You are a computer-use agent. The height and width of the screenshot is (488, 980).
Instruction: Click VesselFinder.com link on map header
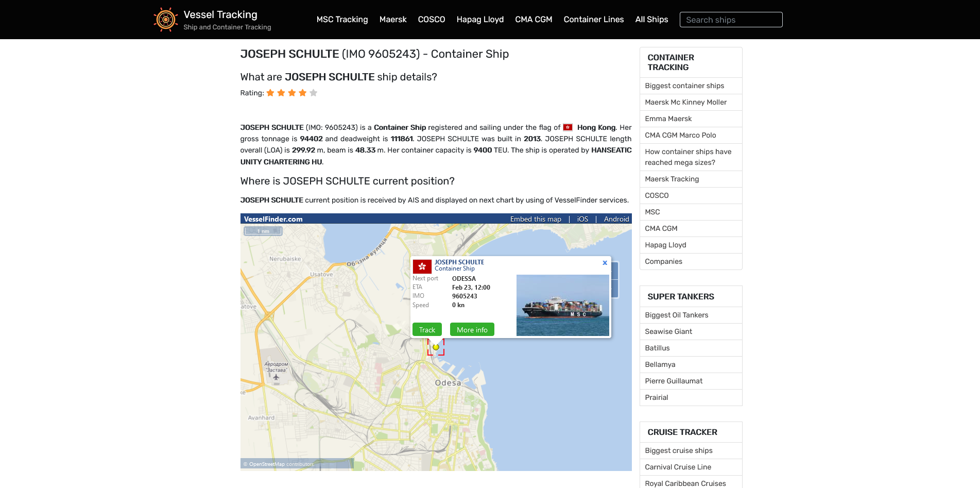[273, 219]
